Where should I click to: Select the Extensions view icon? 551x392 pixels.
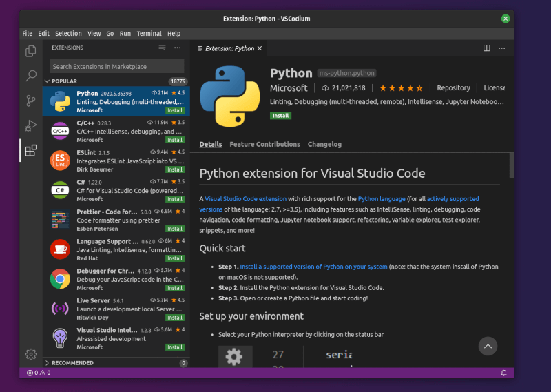31,151
